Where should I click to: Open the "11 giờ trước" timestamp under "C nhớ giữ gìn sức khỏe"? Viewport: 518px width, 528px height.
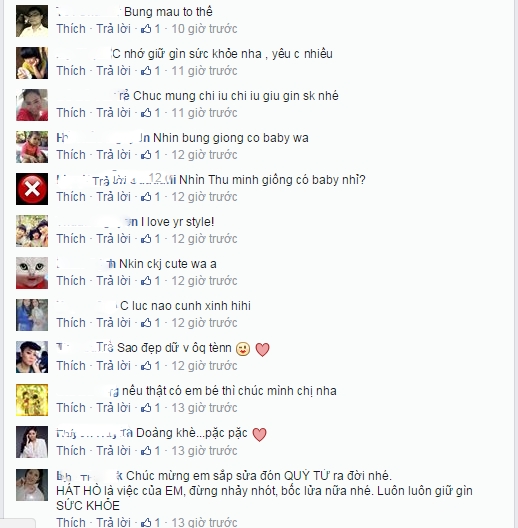pos(204,71)
